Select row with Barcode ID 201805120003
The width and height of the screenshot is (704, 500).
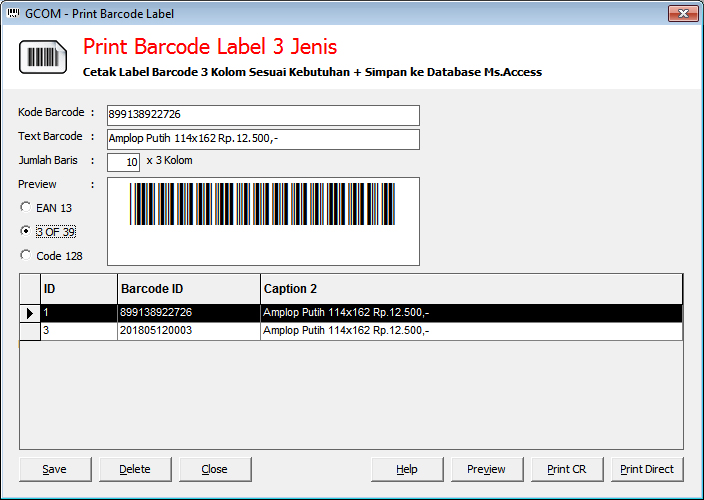[188, 331]
